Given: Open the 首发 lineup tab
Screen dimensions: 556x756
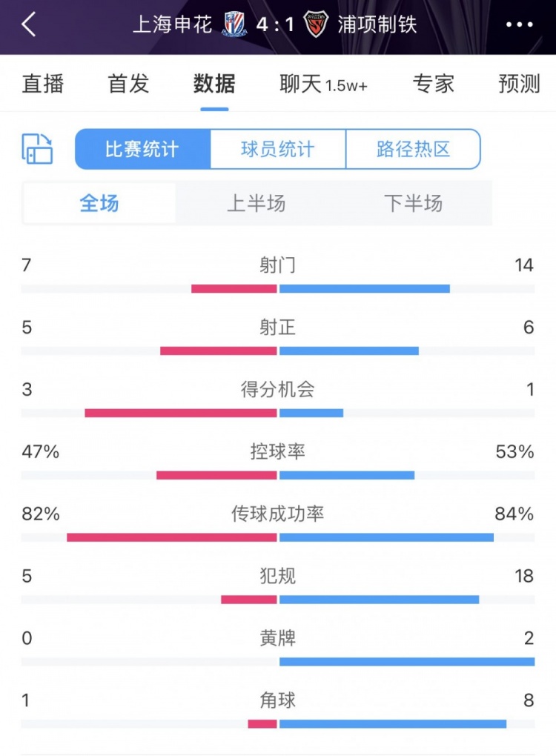Looking at the screenshot, I should click(129, 84).
